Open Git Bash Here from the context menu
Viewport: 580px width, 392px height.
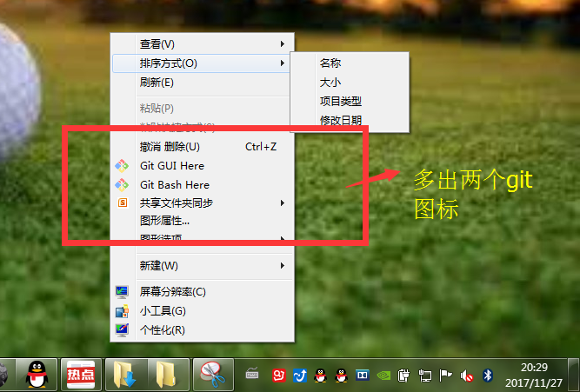(x=203, y=184)
